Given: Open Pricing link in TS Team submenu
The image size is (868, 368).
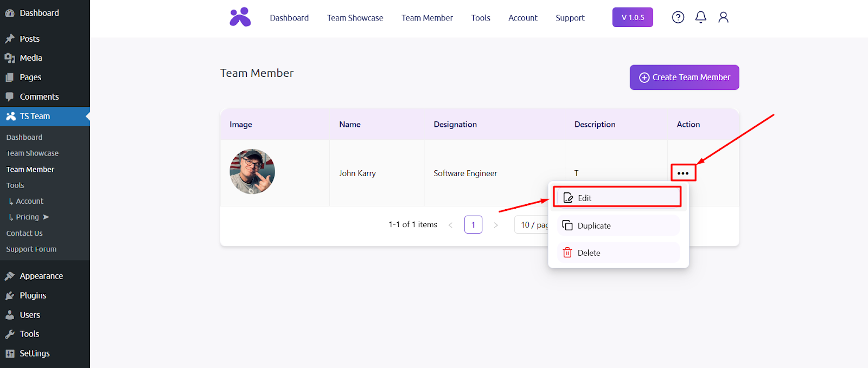Looking at the screenshot, I should click(28, 217).
